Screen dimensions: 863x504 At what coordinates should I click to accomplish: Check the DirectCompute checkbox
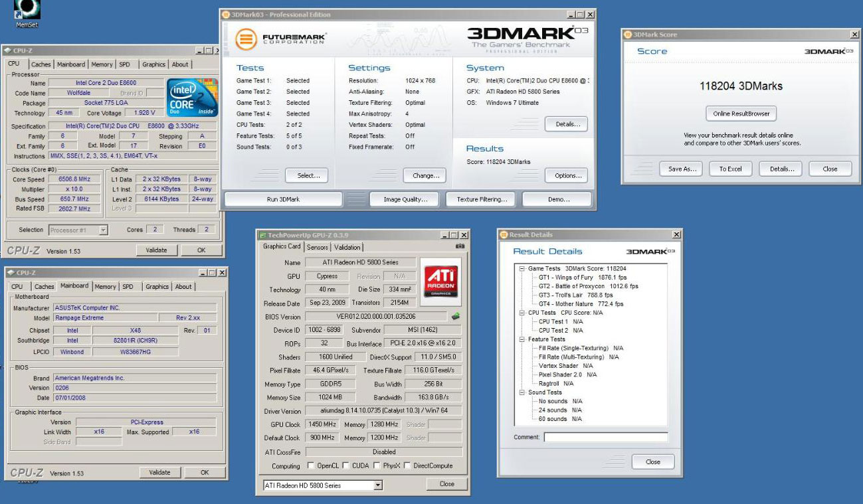coord(407,466)
